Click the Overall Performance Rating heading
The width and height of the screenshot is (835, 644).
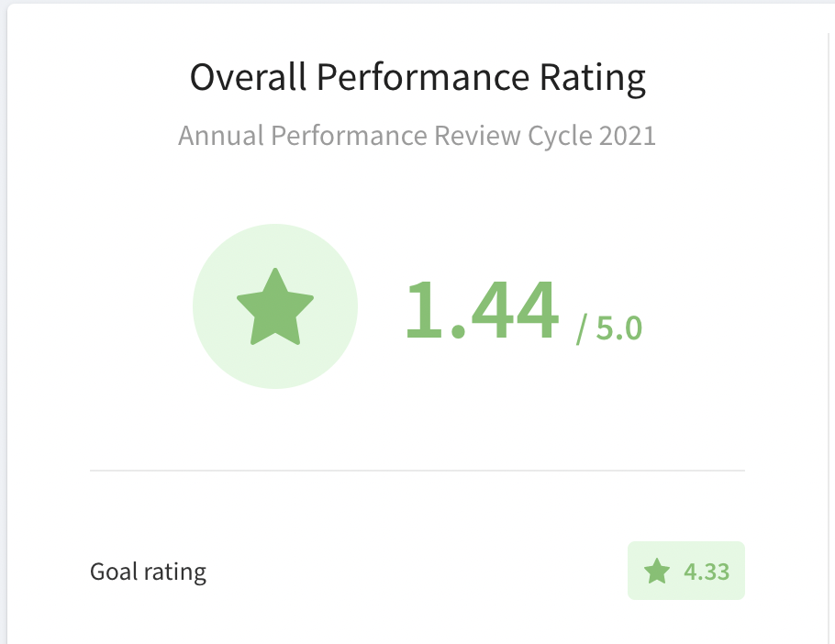pos(417,78)
